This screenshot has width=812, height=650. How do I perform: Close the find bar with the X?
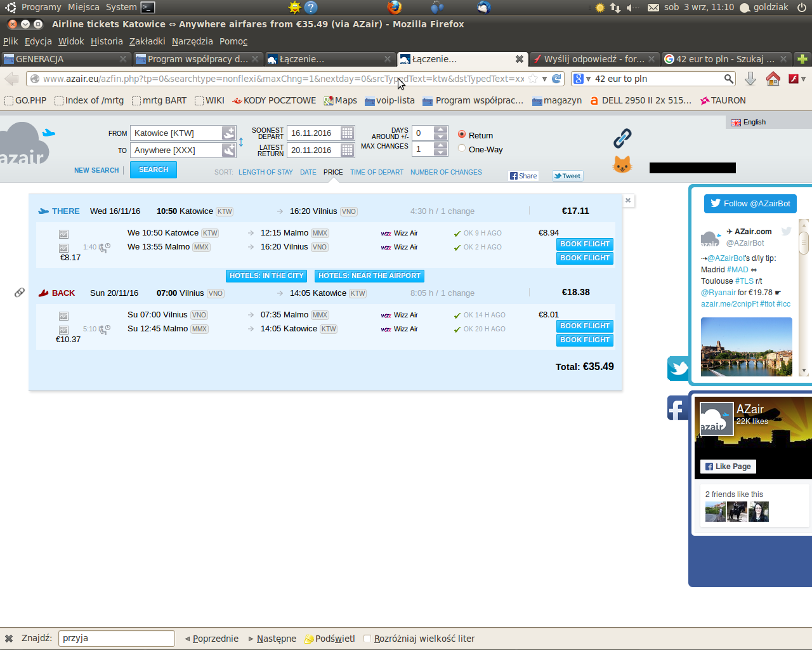point(9,639)
